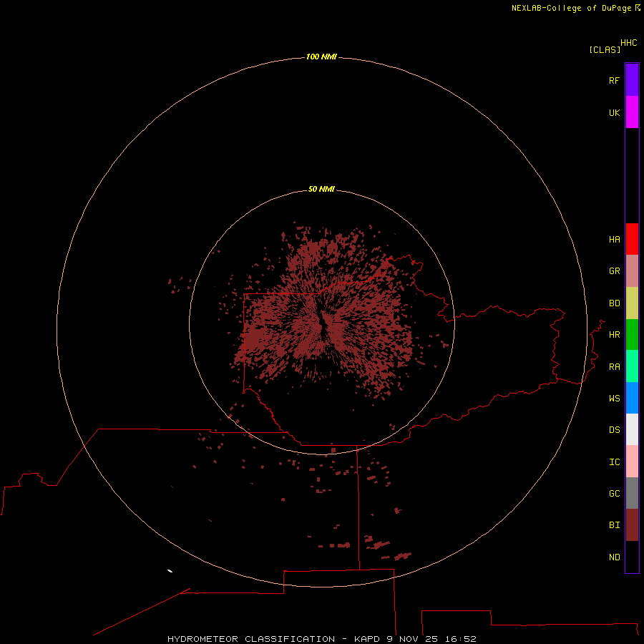Viewport: 644px width, 644px height.
Task: Click the HA red legend swatch
Action: [x=632, y=239]
